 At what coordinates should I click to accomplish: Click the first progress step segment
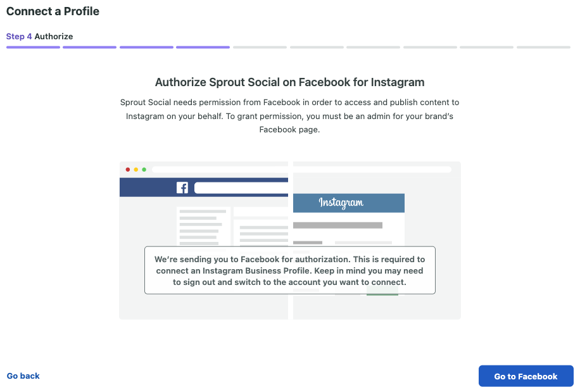(x=33, y=47)
